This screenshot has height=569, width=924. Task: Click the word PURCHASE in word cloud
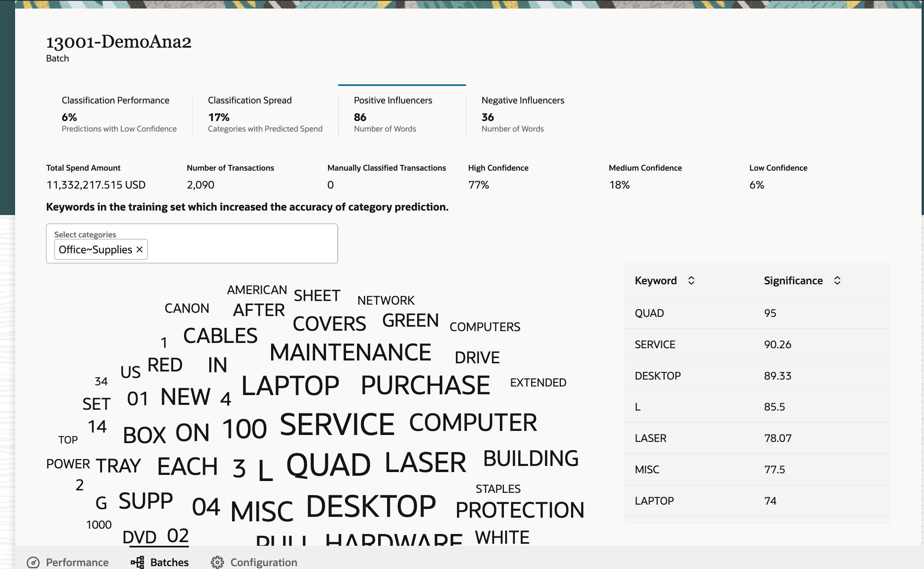pyautogui.click(x=425, y=385)
